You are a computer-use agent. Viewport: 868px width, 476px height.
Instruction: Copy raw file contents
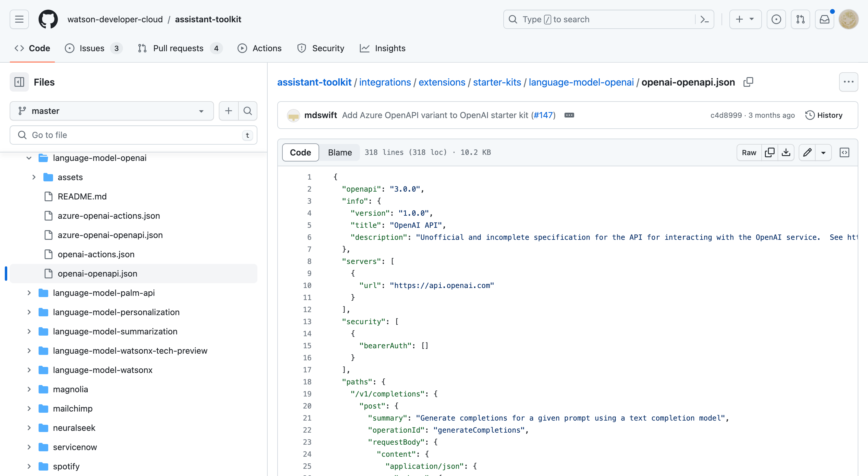(770, 152)
